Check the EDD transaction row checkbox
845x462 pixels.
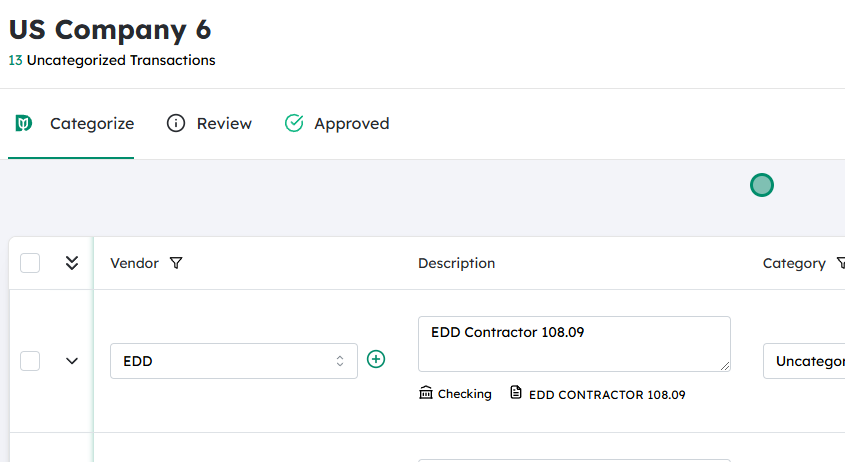tap(30, 361)
